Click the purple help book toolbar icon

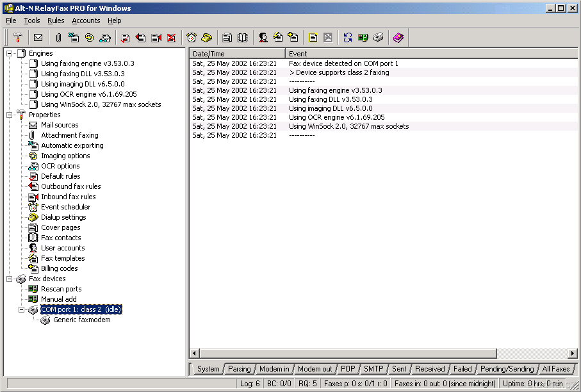coord(398,38)
